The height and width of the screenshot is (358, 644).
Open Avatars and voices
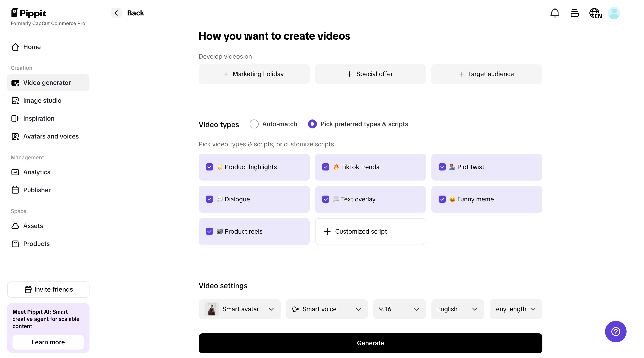51,136
